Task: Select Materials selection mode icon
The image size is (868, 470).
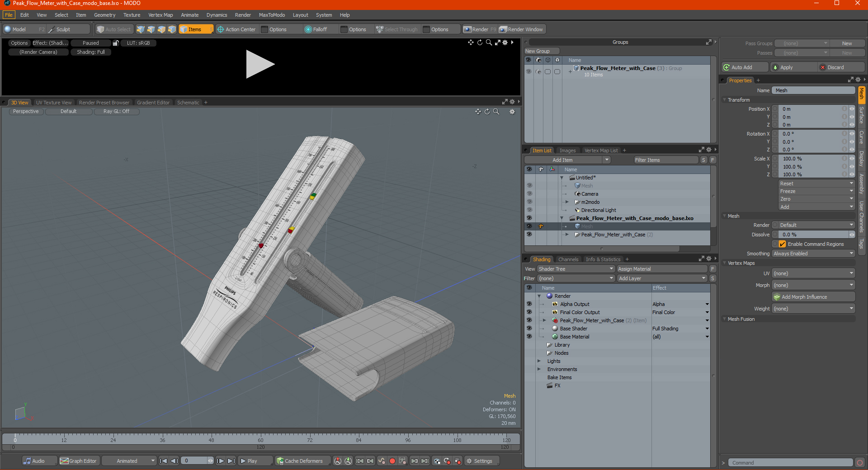Action: pos(172,29)
